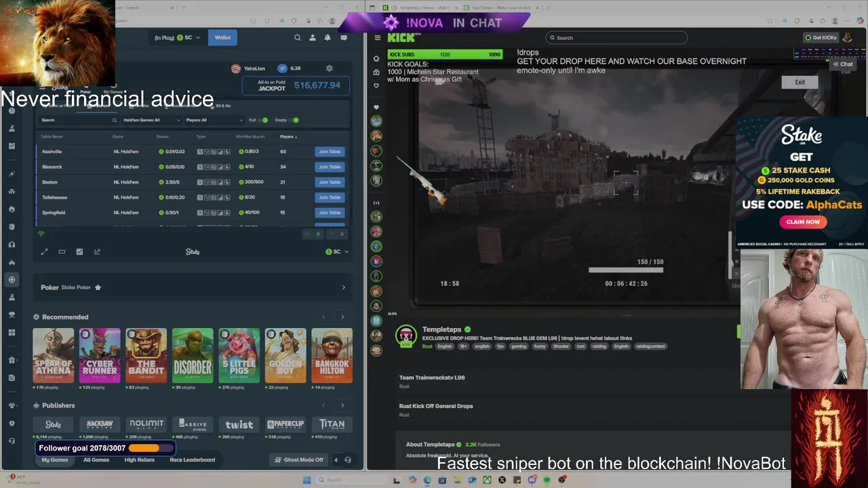868x488 pixels.
Task: Click the Stake poker table search field
Action: click(x=78, y=120)
